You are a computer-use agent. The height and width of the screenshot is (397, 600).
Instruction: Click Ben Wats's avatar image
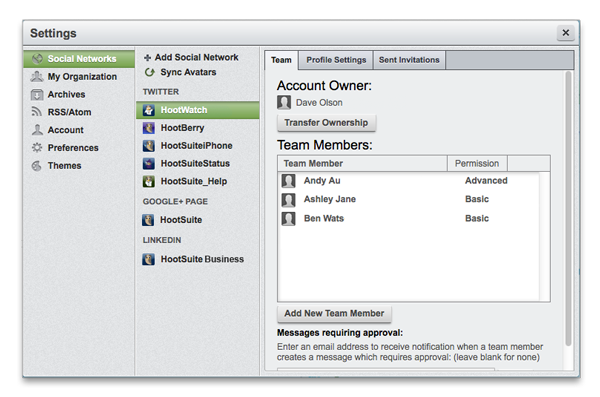[x=289, y=219]
